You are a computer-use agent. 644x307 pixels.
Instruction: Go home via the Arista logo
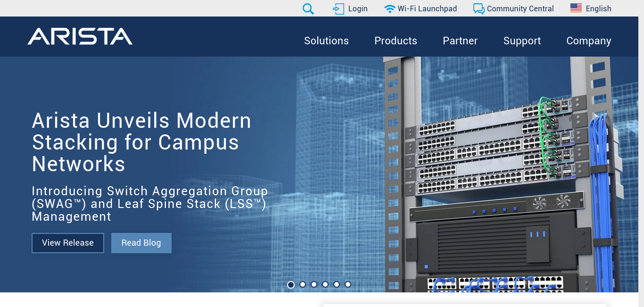click(80, 36)
